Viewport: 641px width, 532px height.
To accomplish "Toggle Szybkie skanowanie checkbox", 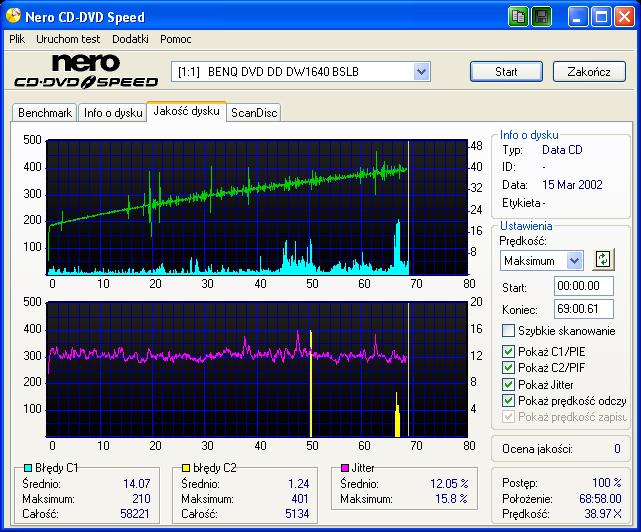I will (x=508, y=330).
